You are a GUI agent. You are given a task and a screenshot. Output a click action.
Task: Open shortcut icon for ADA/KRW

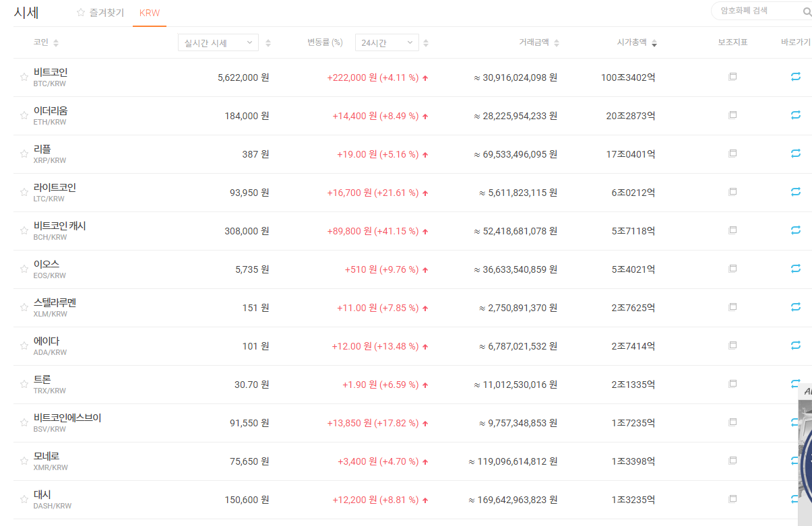[x=796, y=346]
